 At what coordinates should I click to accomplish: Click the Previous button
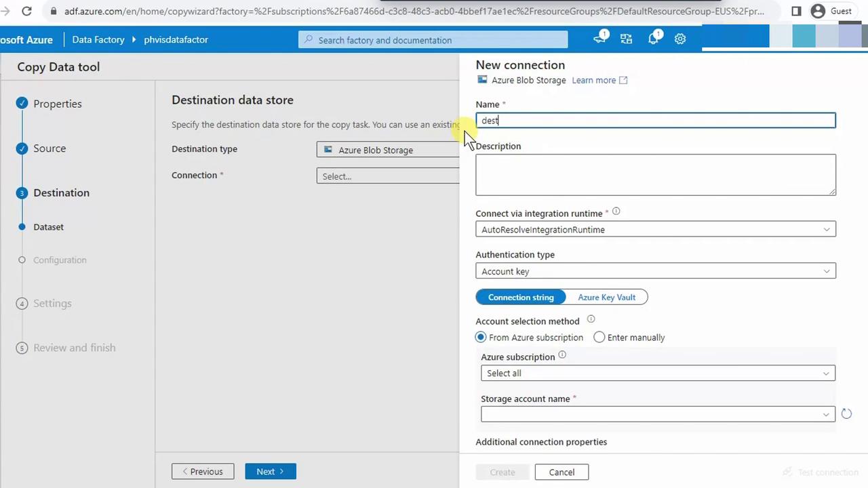point(203,472)
